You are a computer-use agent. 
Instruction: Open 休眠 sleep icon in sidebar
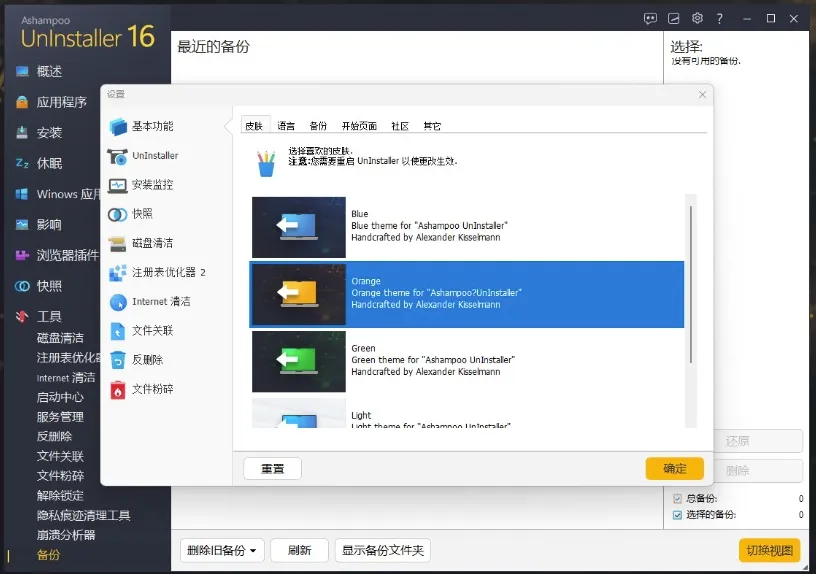pyautogui.click(x=22, y=163)
